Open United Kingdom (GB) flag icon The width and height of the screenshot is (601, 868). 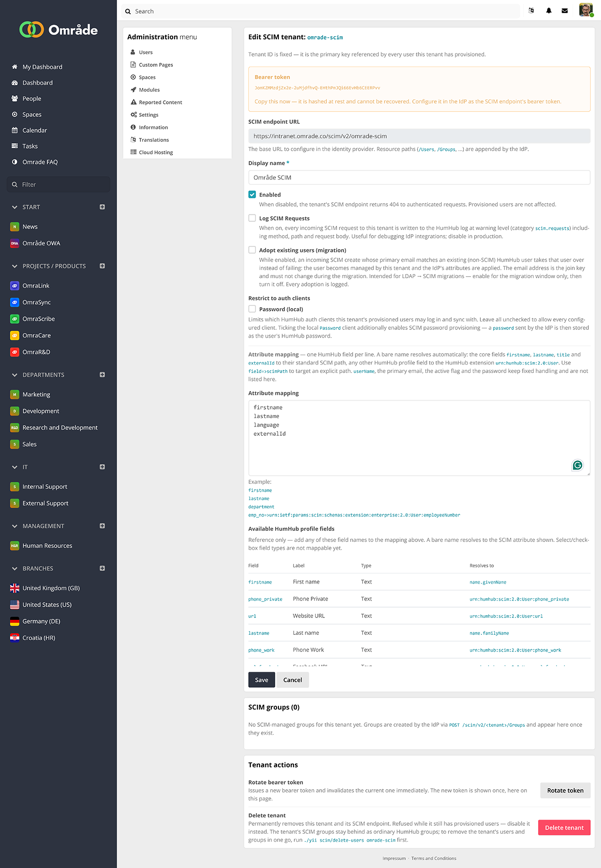pyautogui.click(x=15, y=588)
